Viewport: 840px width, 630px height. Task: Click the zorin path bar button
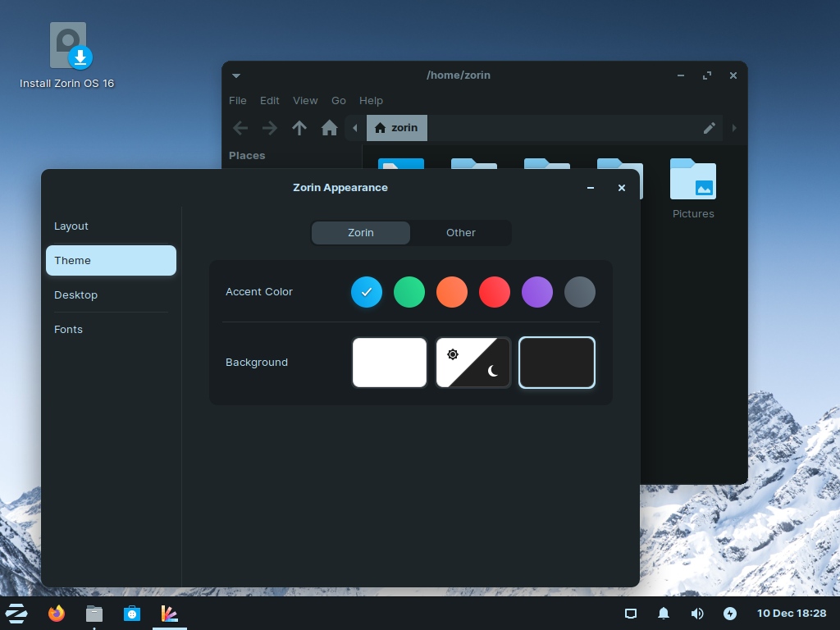click(x=397, y=128)
